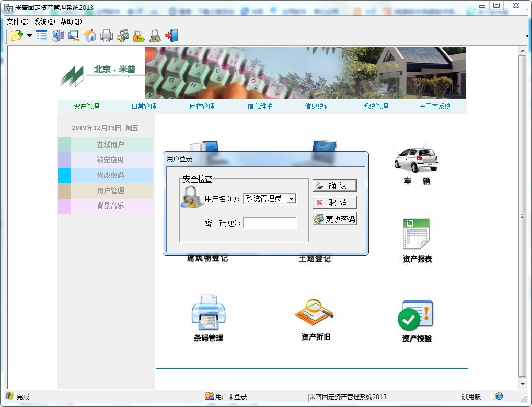
Task: Click the 试用版 status bar entry
Action: click(x=471, y=397)
